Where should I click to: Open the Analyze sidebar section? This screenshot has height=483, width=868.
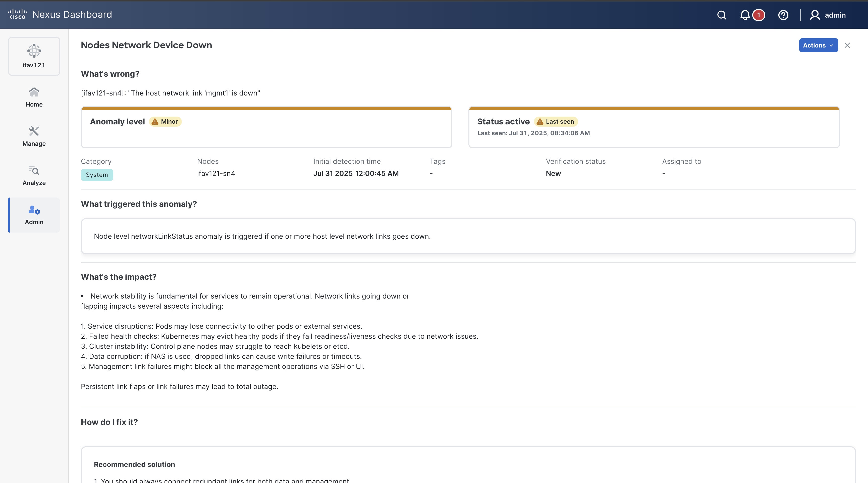[x=34, y=176]
